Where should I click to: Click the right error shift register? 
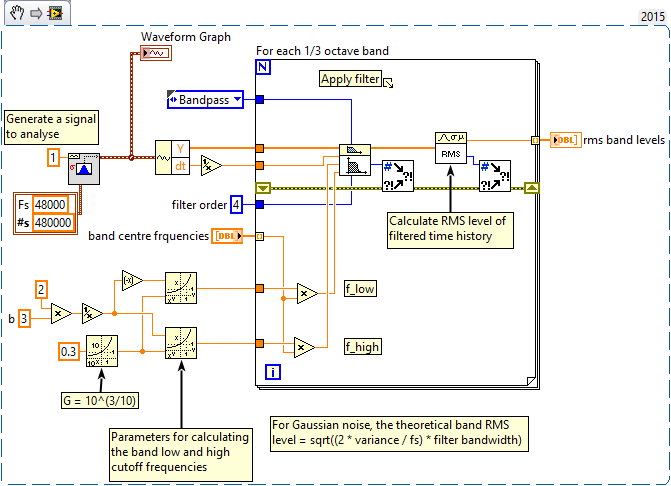point(531,188)
